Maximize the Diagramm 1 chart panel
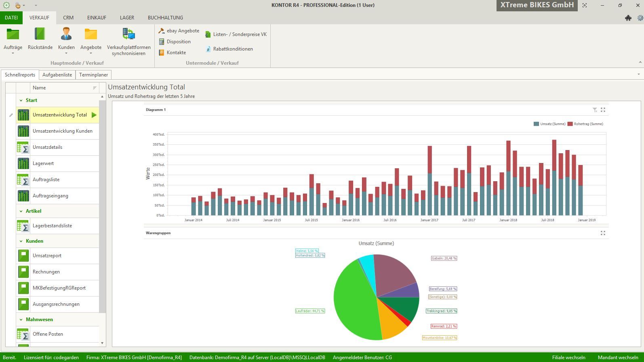 [603, 110]
